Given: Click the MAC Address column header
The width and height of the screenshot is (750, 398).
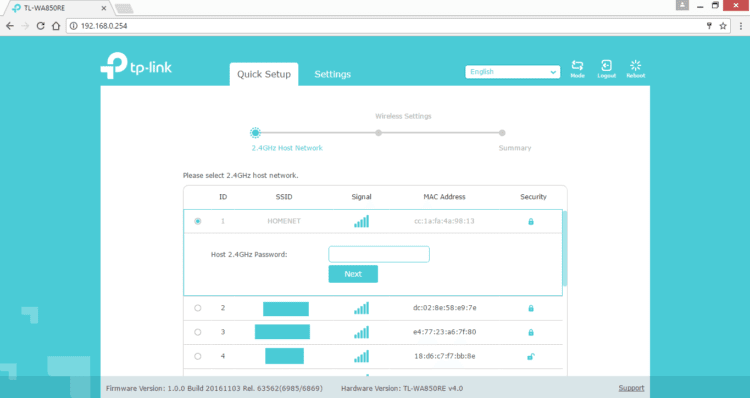Looking at the screenshot, I should pos(444,197).
